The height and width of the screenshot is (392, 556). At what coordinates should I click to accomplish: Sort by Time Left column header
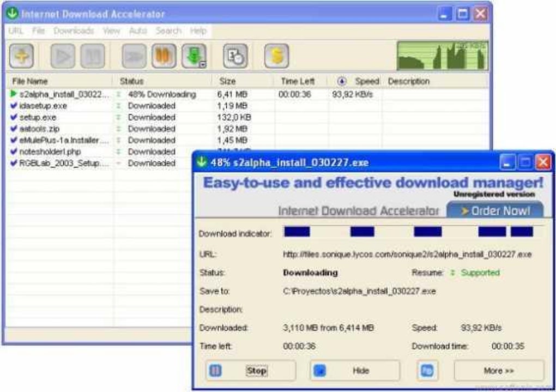300,81
